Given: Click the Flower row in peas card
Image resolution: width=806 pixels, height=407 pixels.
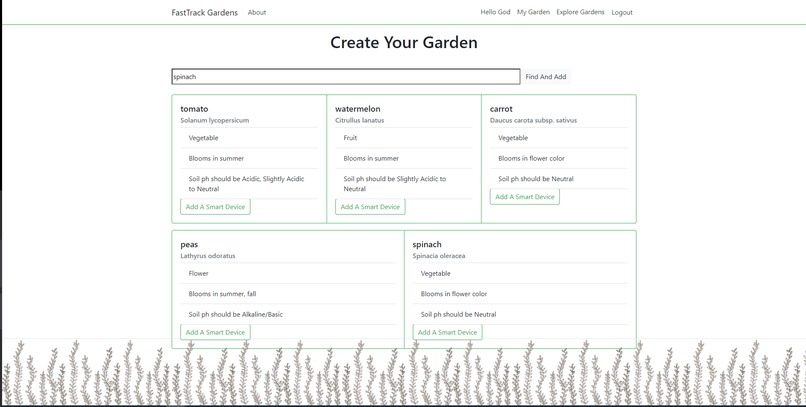Looking at the screenshot, I should tap(288, 273).
